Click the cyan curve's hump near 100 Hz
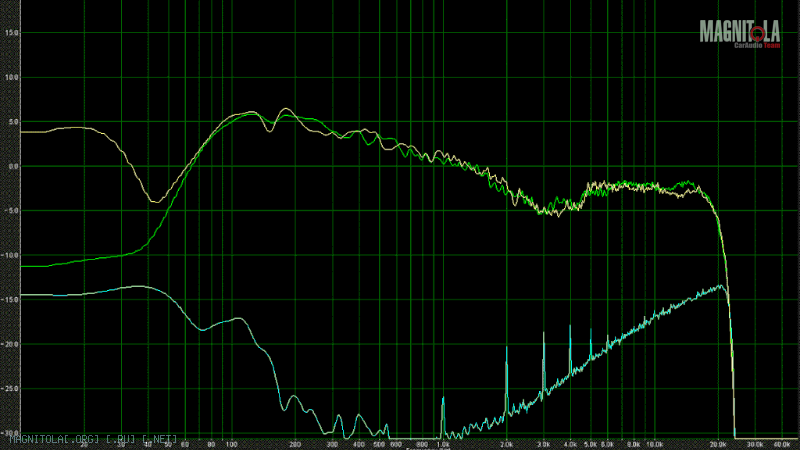 tap(236, 319)
